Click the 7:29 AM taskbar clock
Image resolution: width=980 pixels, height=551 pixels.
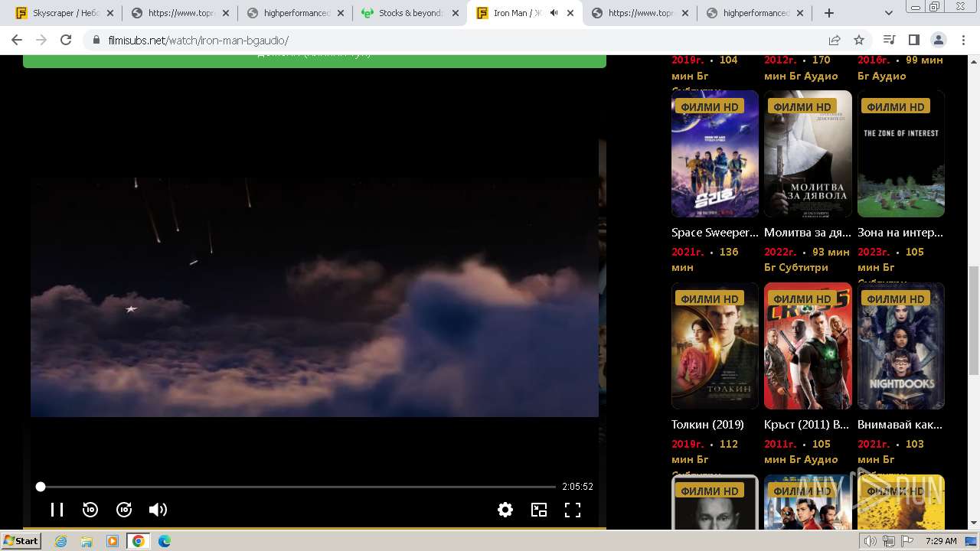coord(941,541)
